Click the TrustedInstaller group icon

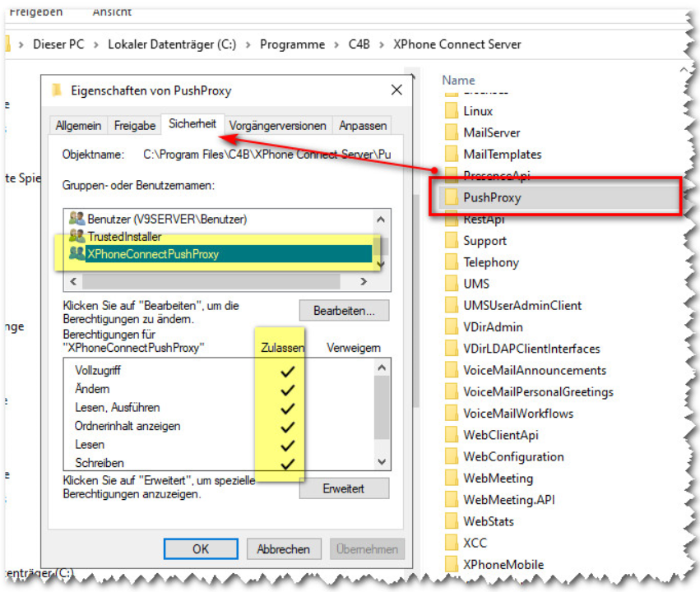[76, 235]
